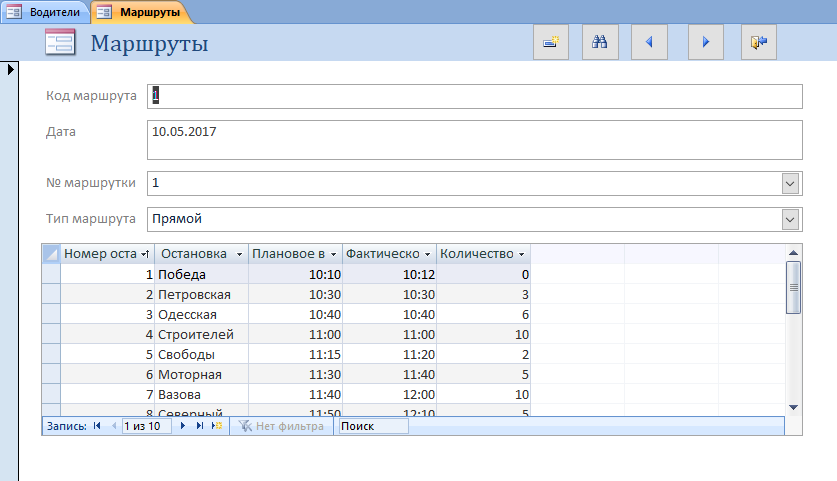Select the Петровская stop cell
This screenshot has height=481, width=837.
(202, 295)
